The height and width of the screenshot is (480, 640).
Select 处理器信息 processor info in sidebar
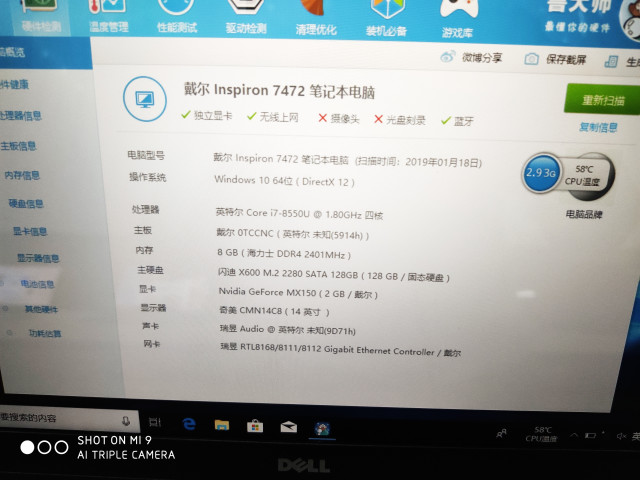(20, 116)
